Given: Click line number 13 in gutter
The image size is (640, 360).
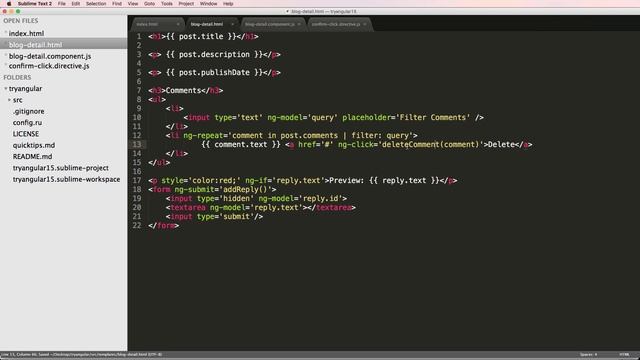Looking at the screenshot, I should (x=137, y=144).
